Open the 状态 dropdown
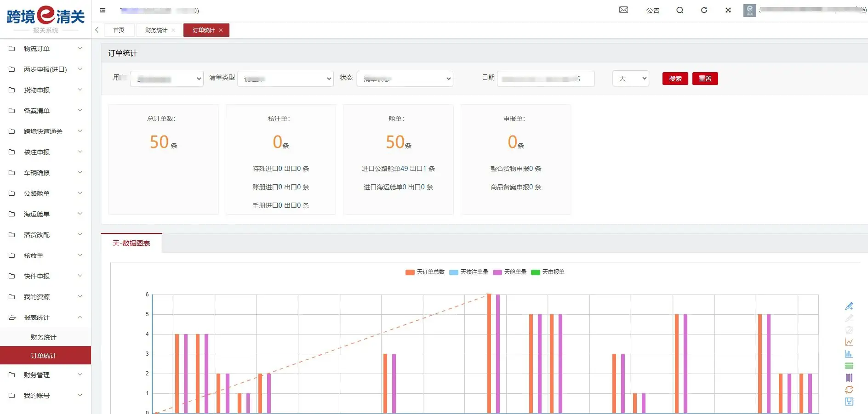 [405, 79]
